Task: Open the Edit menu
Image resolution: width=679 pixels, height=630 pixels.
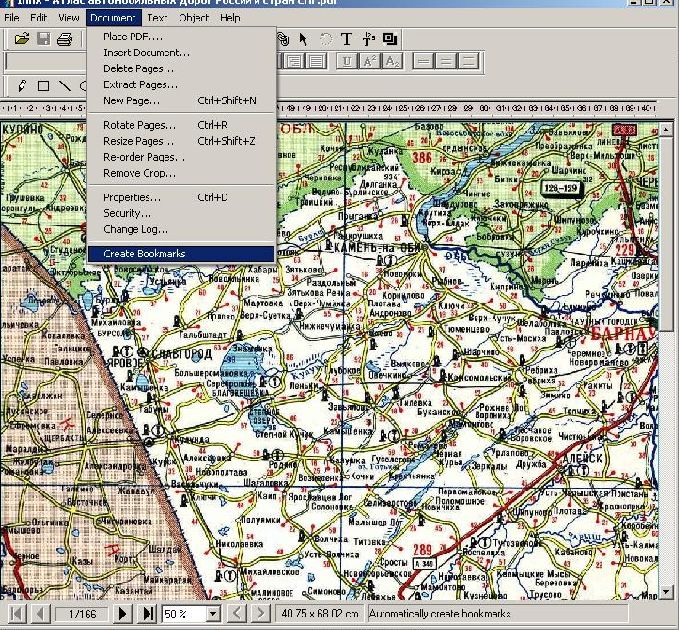Action: point(38,18)
